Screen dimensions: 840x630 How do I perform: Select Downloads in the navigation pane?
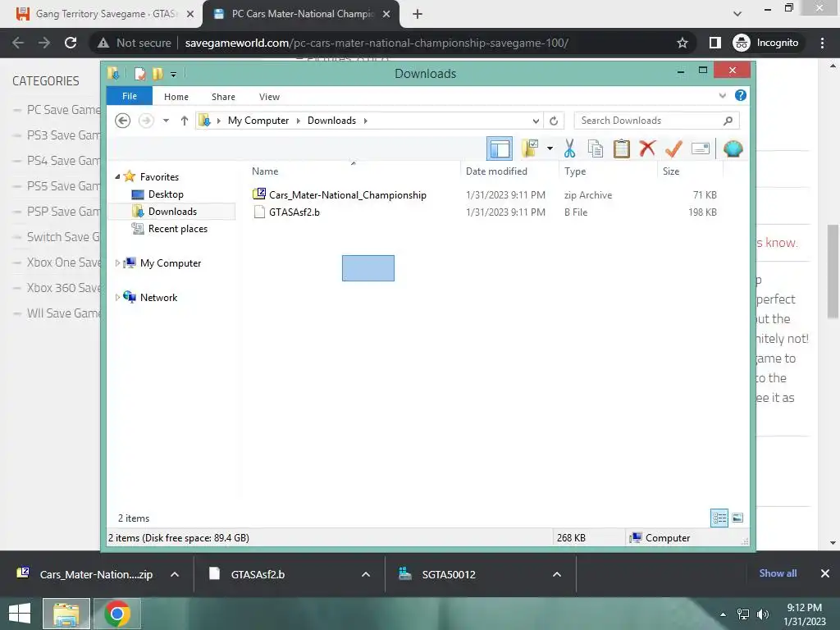[172, 211]
